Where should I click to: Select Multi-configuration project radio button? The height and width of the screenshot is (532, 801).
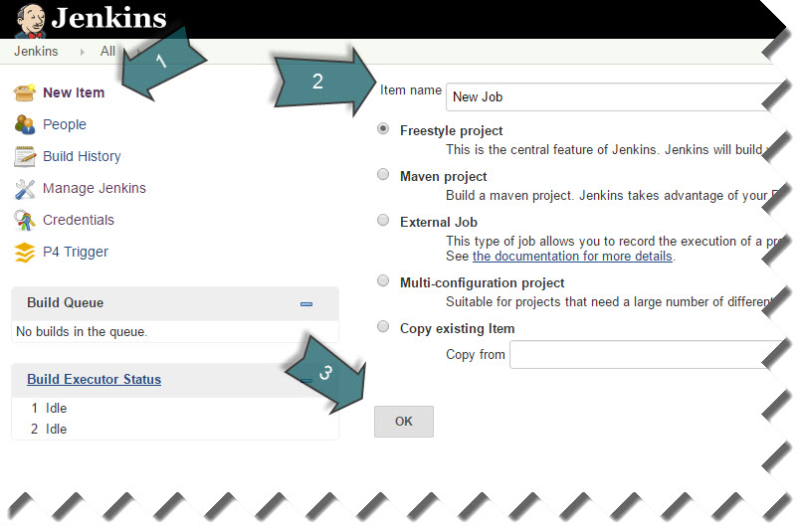click(x=383, y=280)
